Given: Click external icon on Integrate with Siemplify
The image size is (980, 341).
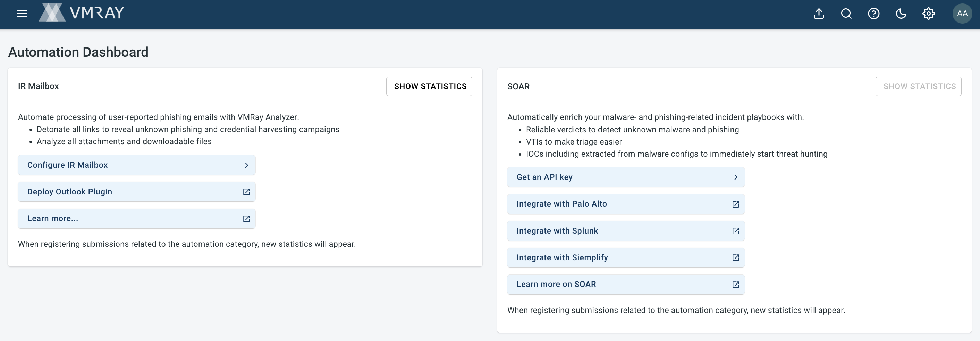Looking at the screenshot, I should [735, 257].
